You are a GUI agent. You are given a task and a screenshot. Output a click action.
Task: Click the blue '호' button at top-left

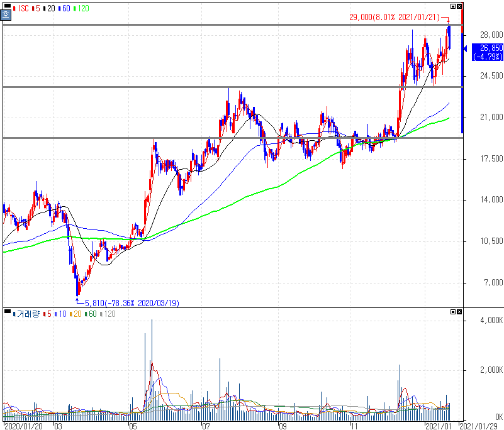(x=6, y=14)
